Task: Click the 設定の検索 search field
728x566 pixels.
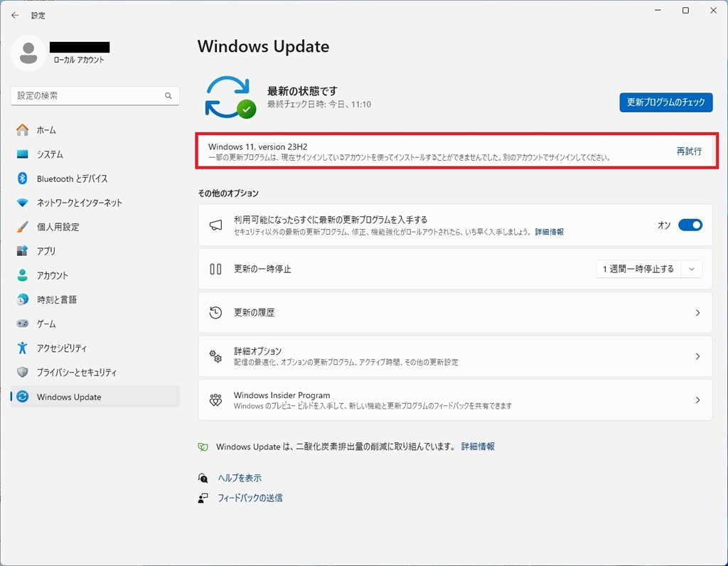Action: 95,96
